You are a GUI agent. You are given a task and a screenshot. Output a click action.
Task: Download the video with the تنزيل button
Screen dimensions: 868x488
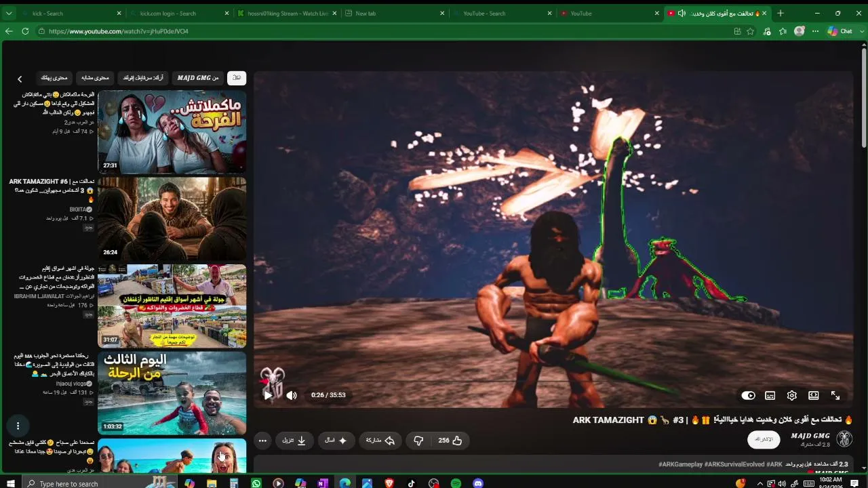coord(294,441)
